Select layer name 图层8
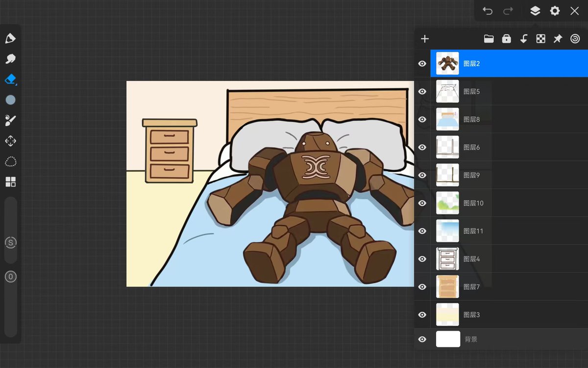The image size is (588, 368). pos(471,119)
